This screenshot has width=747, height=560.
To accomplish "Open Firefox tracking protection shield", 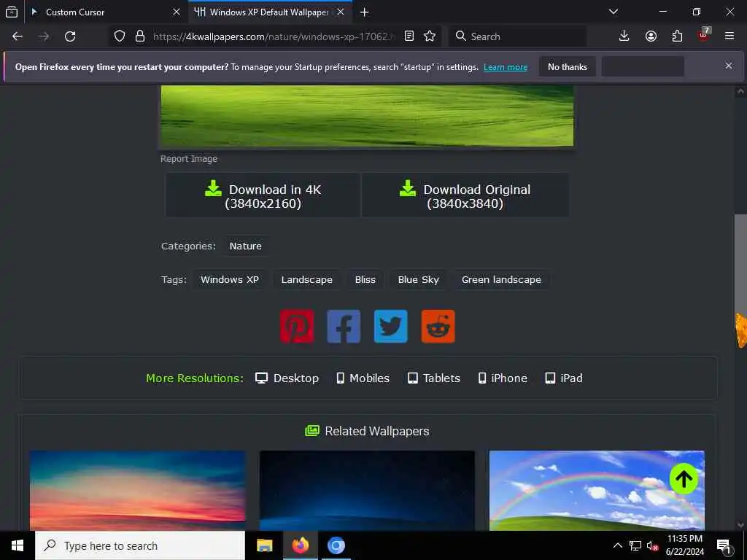I will coord(120,36).
